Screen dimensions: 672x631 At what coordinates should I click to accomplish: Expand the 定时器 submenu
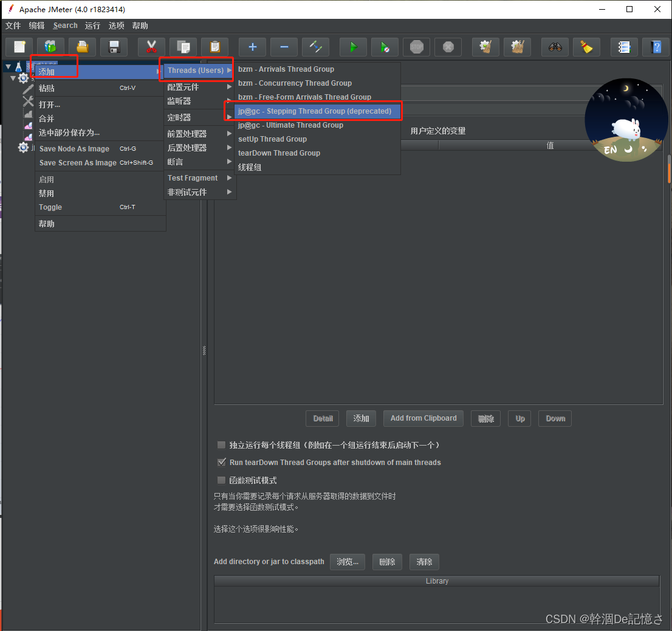pyautogui.click(x=199, y=117)
